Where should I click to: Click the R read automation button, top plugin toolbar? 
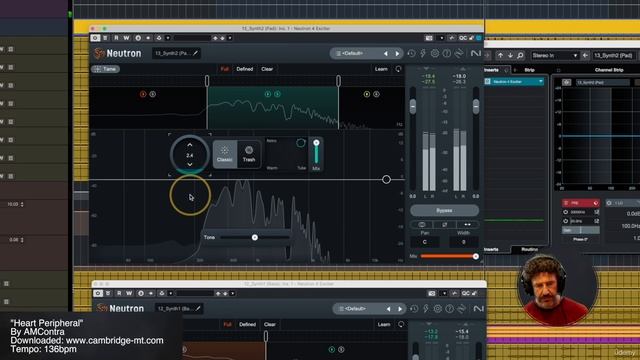[116, 38]
